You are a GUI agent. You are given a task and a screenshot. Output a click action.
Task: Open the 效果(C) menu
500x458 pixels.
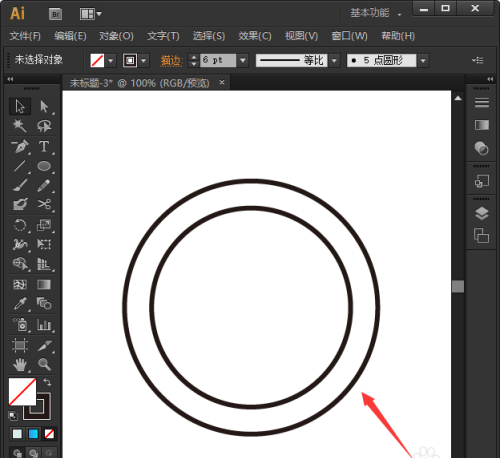pyautogui.click(x=255, y=36)
